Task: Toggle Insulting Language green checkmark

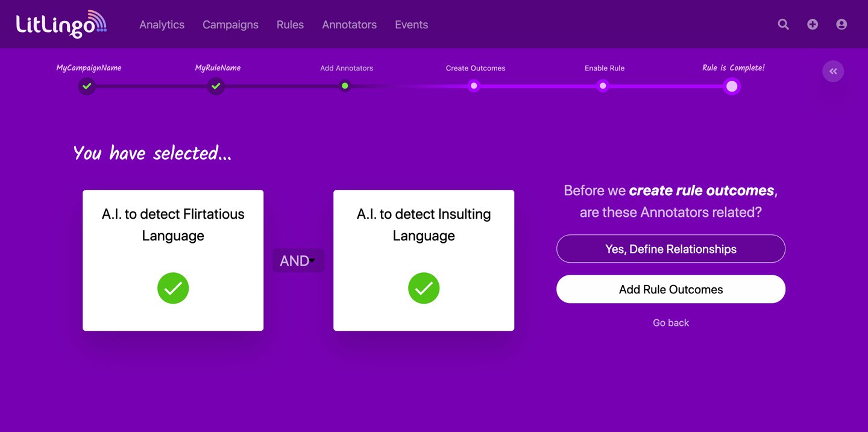Action: tap(424, 289)
